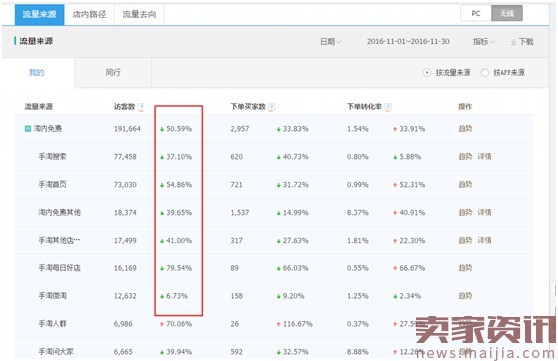Open 趋势 for 手淘首页 row
Screen dimensions: 558x361
465,184
